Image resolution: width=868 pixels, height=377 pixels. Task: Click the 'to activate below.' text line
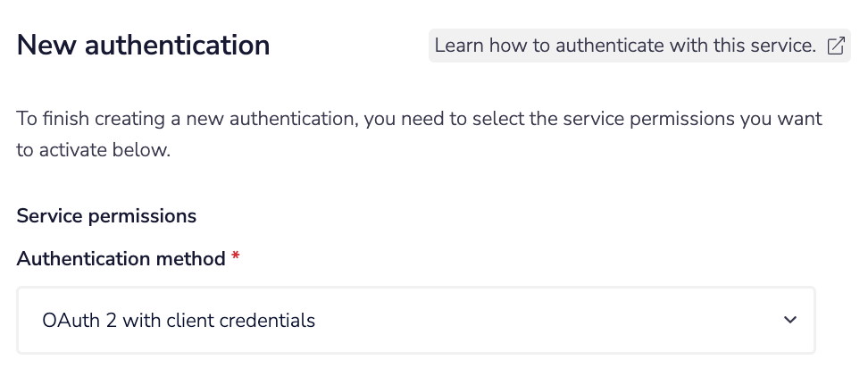click(x=93, y=150)
